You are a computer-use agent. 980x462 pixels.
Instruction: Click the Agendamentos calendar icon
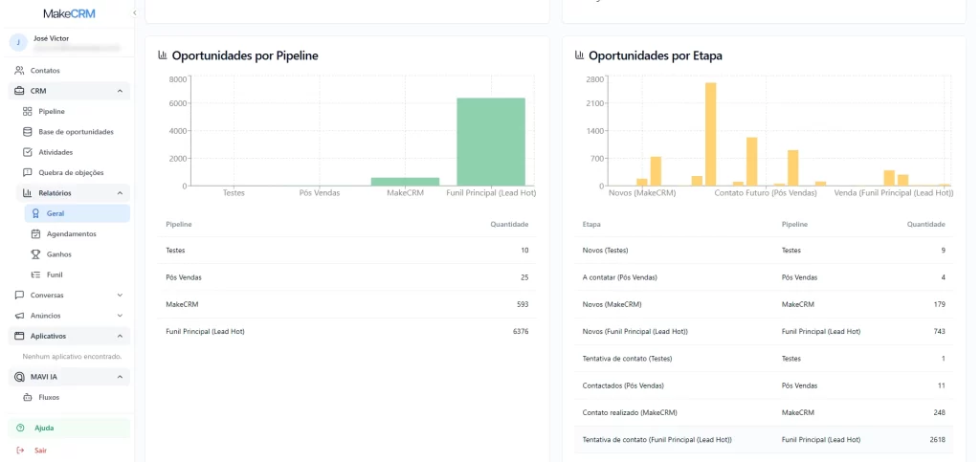[35, 233]
